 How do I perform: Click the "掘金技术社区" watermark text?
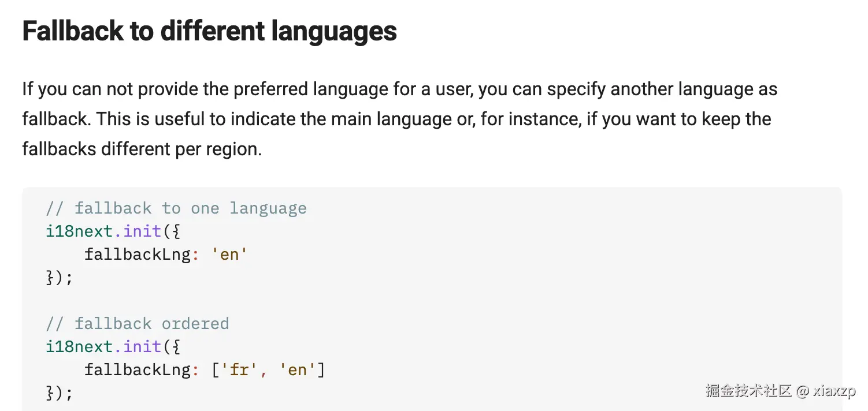click(748, 391)
